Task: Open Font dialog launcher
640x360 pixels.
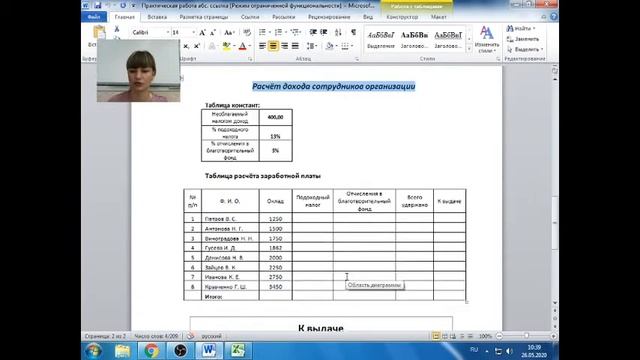Action: 250,59
